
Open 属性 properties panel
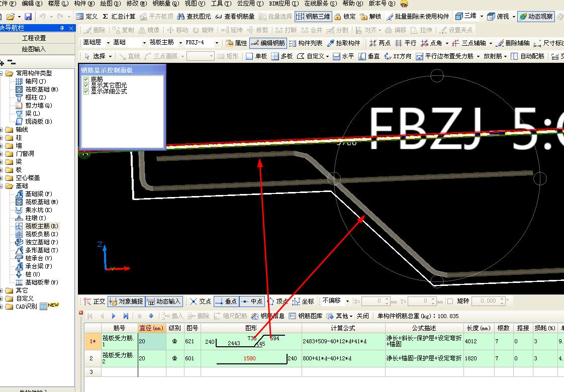(236, 43)
